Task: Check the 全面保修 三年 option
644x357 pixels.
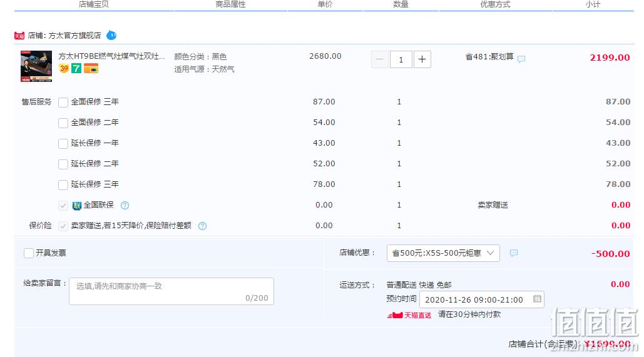Action: pyautogui.click(x=63, y=102)
